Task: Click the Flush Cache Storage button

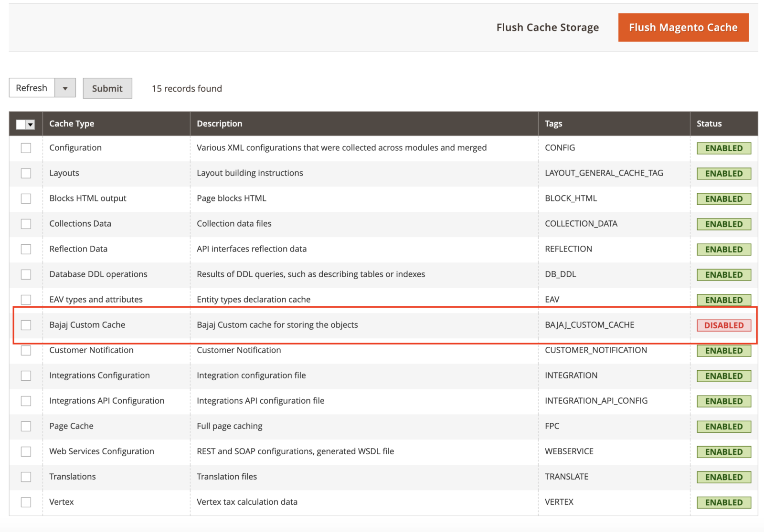Action: coord(547,27)
